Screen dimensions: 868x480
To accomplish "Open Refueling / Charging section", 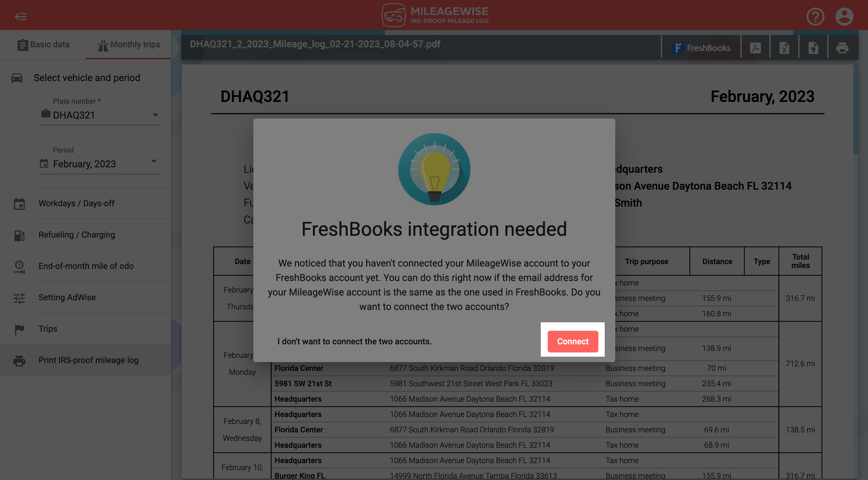I will [x=77, y=235].
